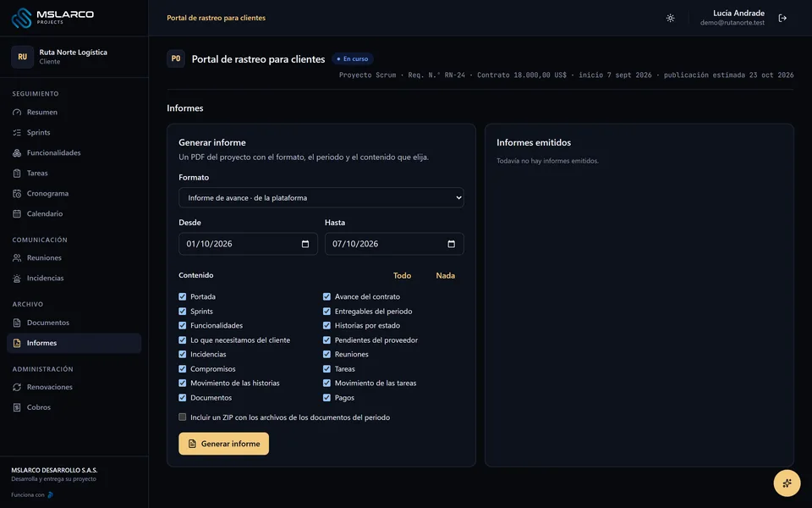Click the Ruta Norte Logística client card
This screenshot has width=812, height=508.
(x=74, y=57)
